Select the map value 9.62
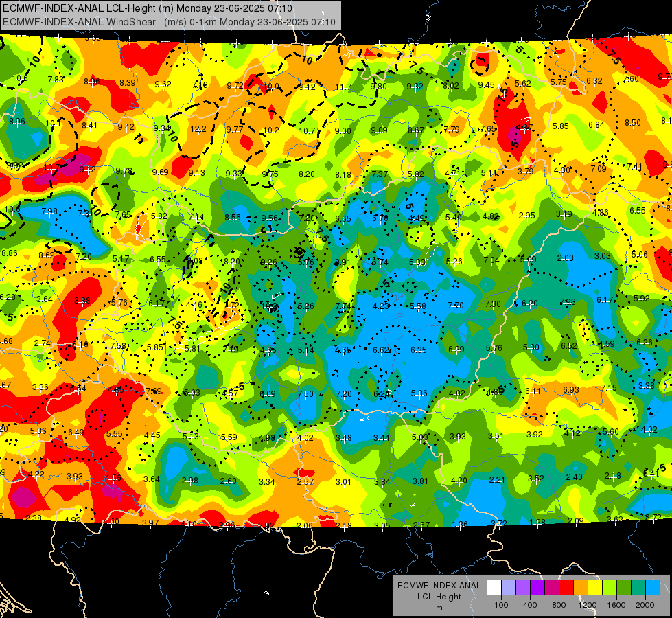This screenshot has height=618, width=672. [x=163, y=84]
